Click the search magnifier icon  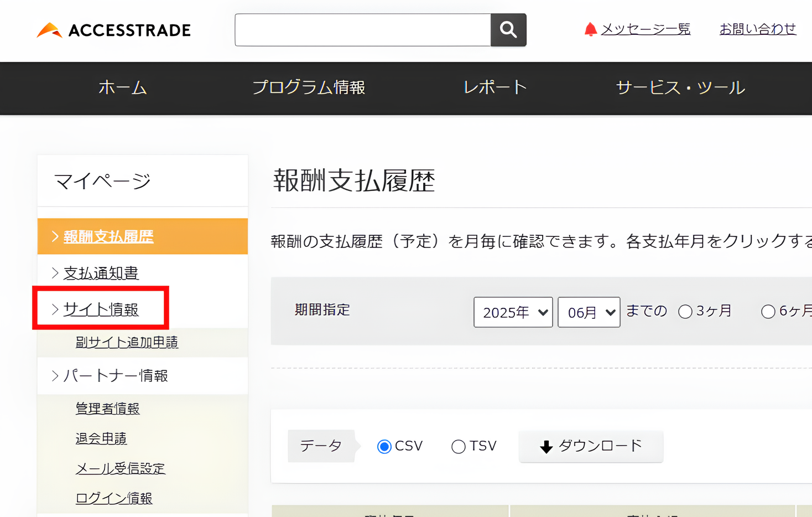(508, 30)
